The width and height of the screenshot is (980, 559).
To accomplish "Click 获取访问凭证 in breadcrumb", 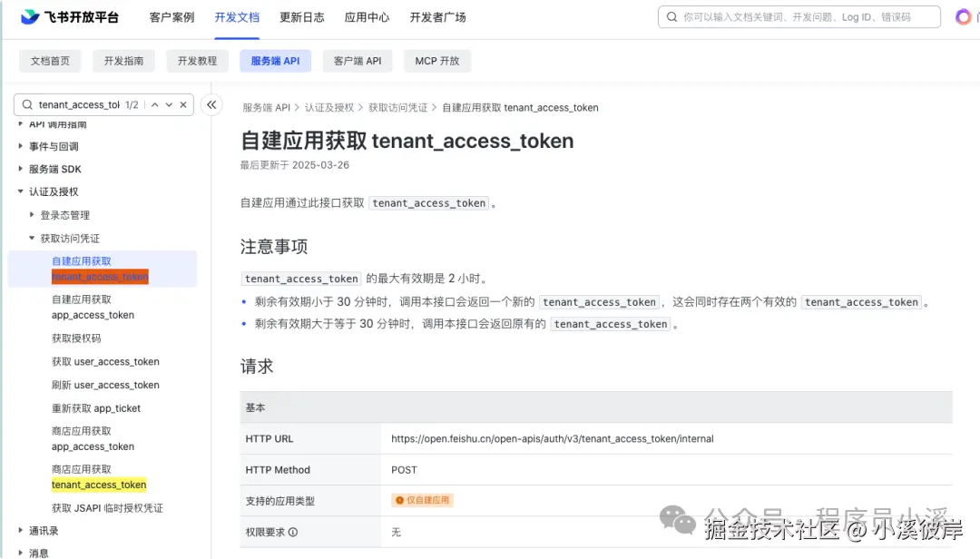I will (398, 108).
